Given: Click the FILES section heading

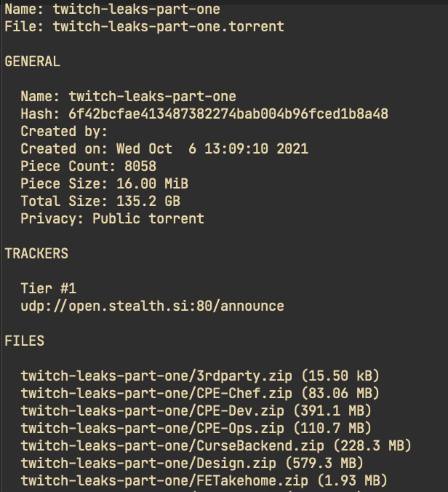Looking at the screenshot, I should [x=25, y=341].
